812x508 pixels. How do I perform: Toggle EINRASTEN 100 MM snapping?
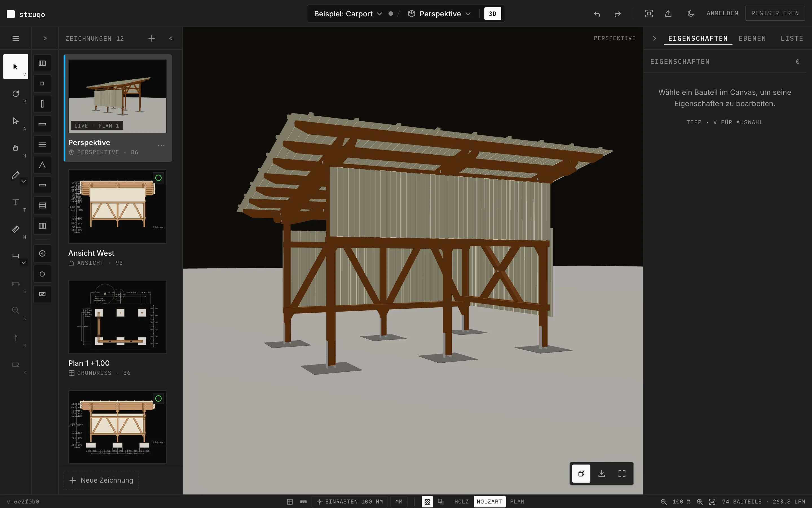pyautogui.click(x=350, y=502)
